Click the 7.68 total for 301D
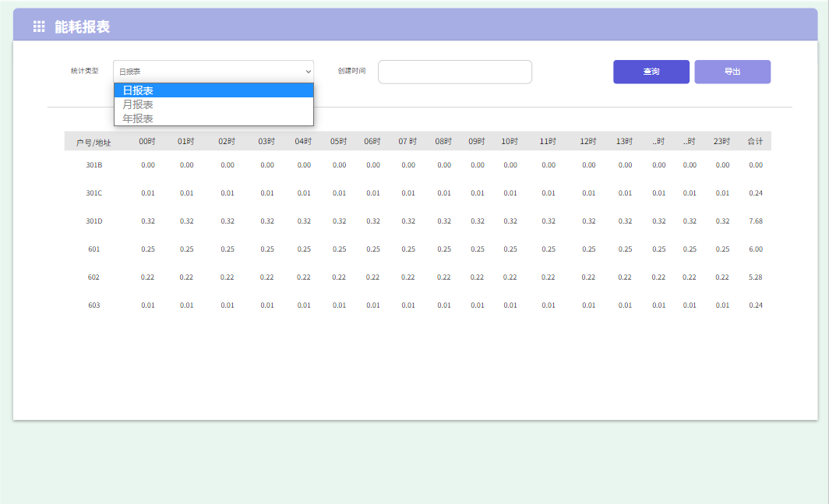 click(x=755, y=221)
